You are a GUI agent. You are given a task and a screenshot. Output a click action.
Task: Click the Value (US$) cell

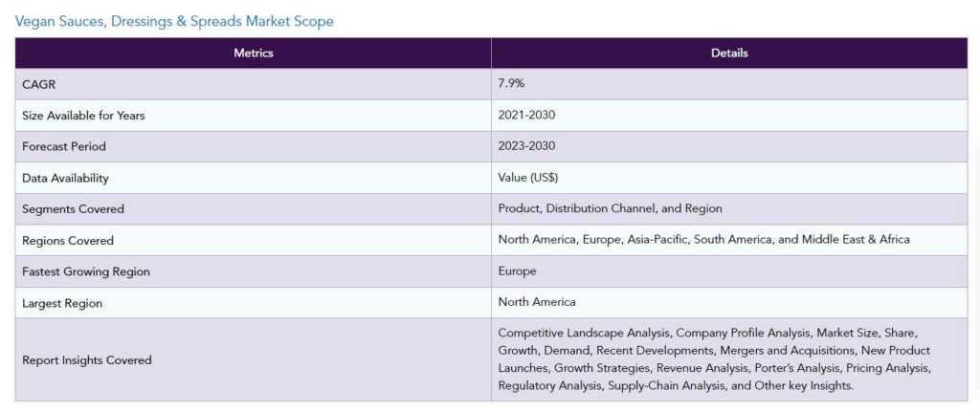coord(729,178)
